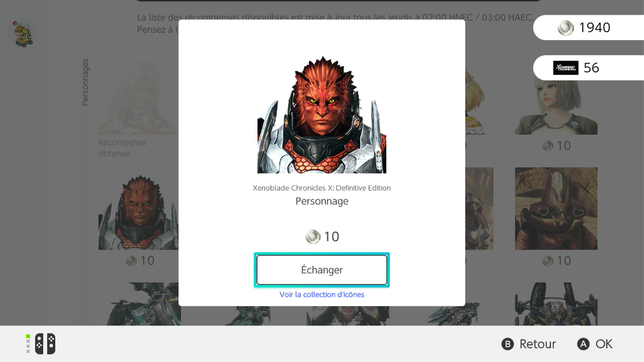Click the large character preview image in dialog
The image size is (644, 362).
[322, 115]
